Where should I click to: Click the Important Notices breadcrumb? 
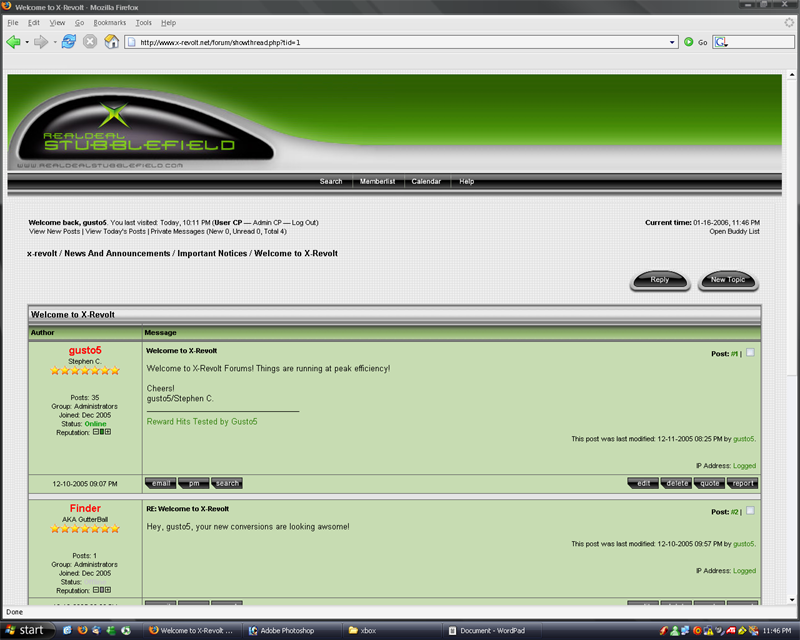point(212,253)
